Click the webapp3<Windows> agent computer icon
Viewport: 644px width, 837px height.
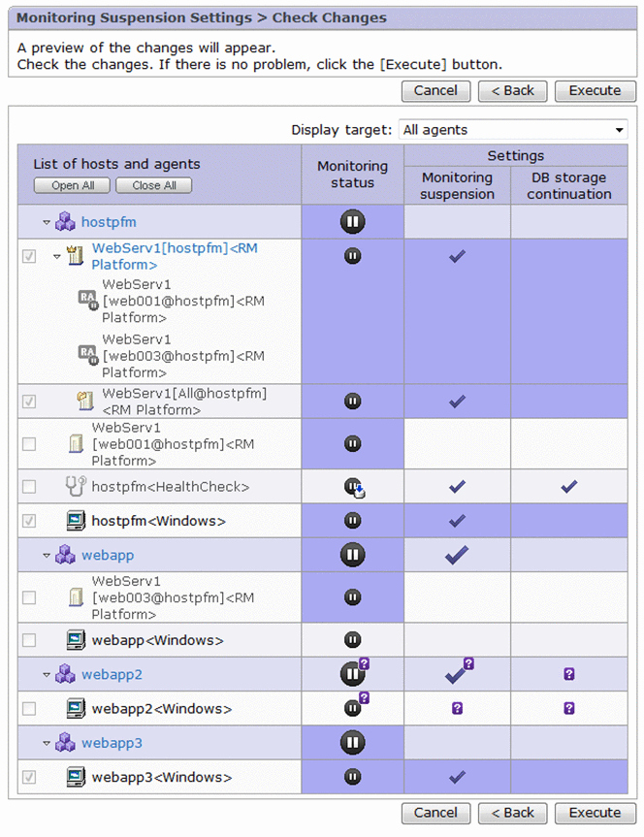pyautogui.click(x=76, y=777)
